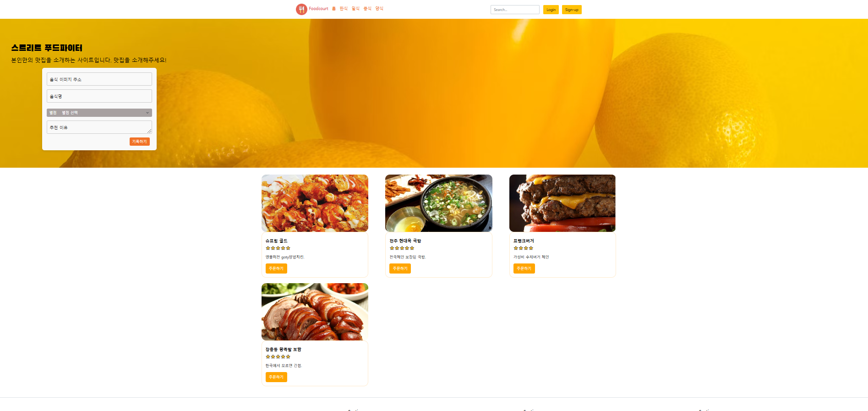Viewport: 868px width, 411px height.
Task: Expand the 별점 선택 dropdown
Action: coord(99,113)
